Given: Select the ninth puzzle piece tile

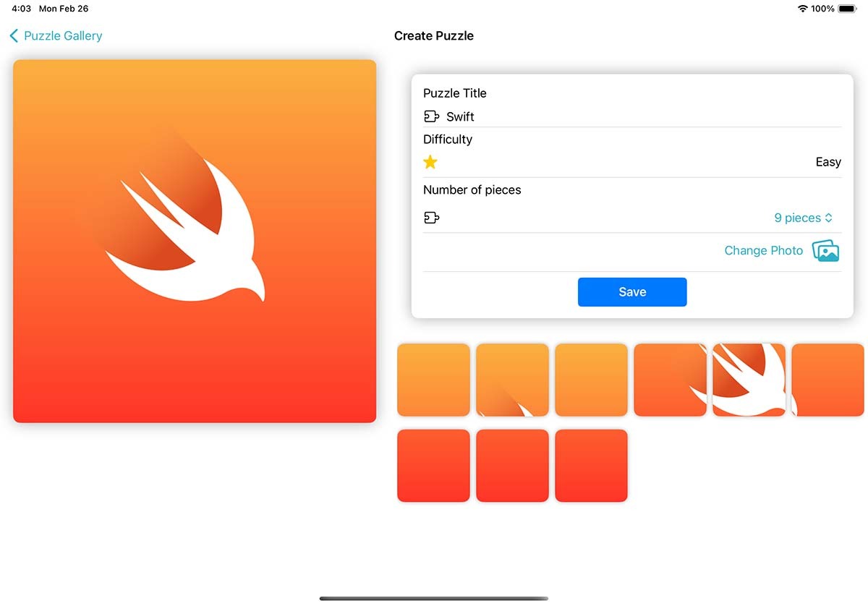Looking at the screenshot, I should coord(591,466).
